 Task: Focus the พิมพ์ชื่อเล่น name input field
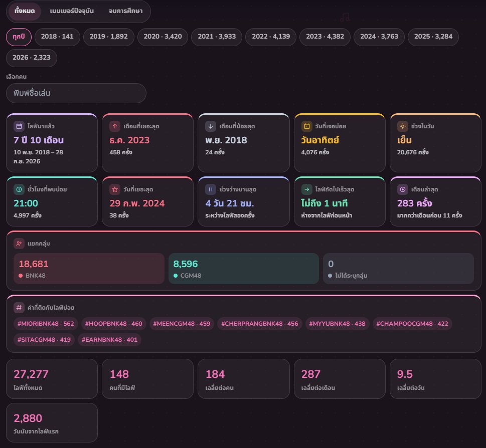click(76, 93)
